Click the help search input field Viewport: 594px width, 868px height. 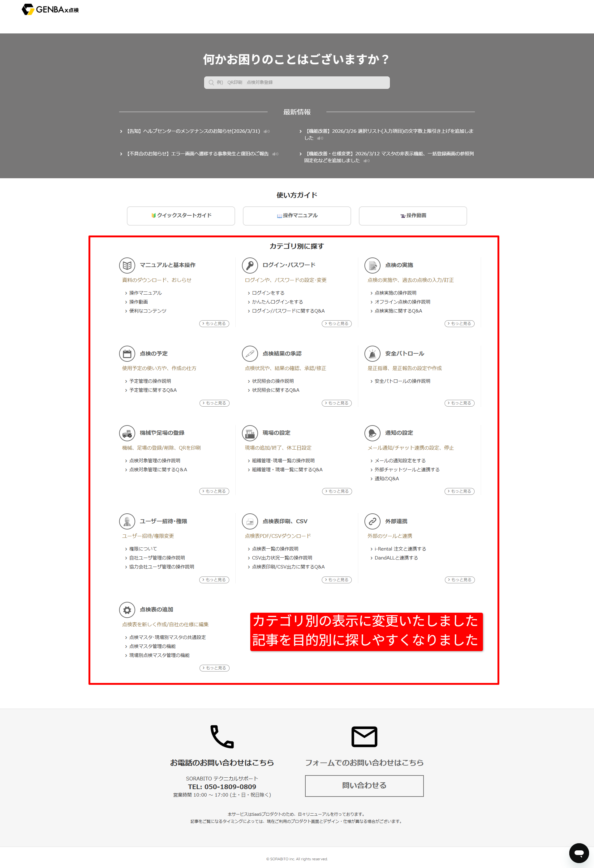pos(297,83)
